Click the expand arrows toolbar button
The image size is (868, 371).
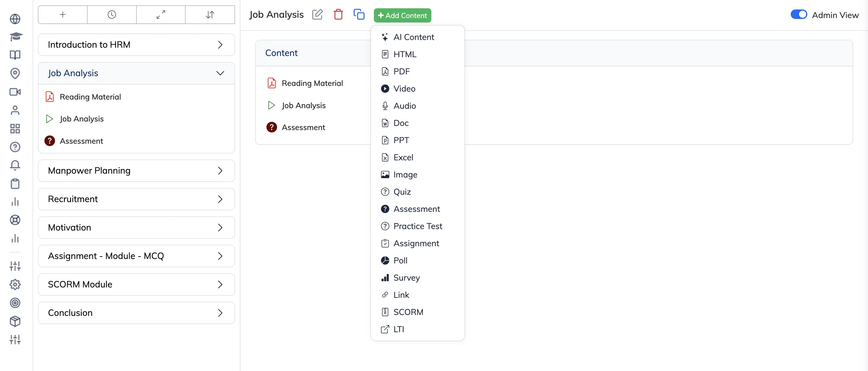(x=161, y=15)
